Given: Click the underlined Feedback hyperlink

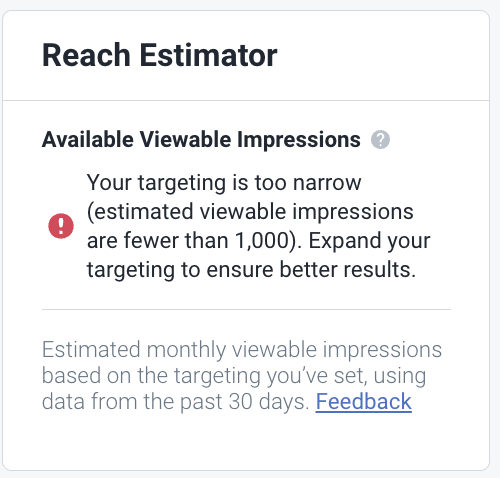Looking at the screenshot, I should pyautogui.click(x=364, y=401).
